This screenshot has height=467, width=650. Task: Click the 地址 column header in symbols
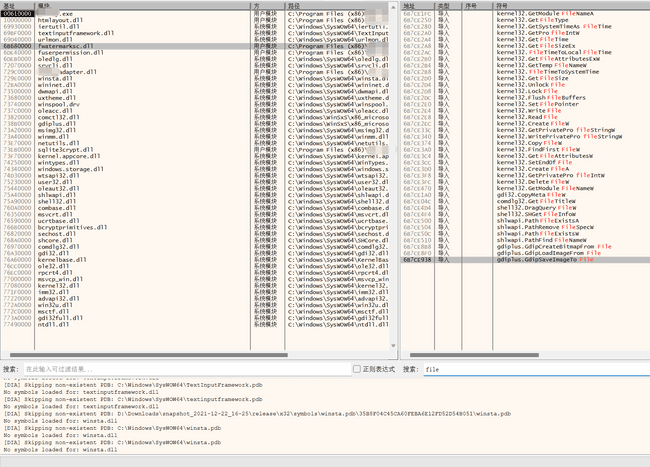coord(417,6)
